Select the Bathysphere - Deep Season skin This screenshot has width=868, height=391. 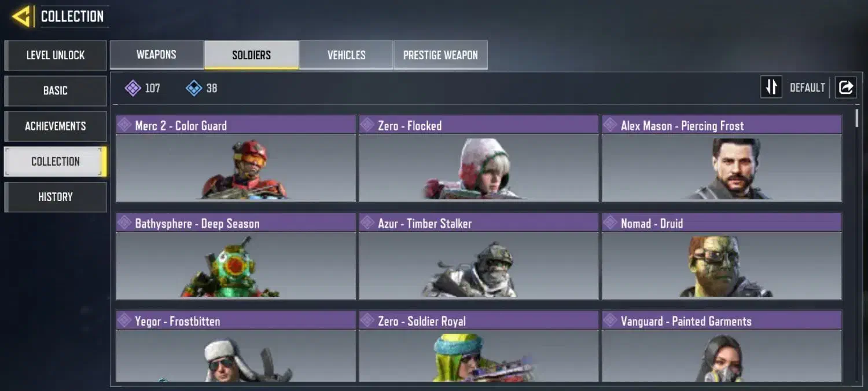click(x=236, y=256)
